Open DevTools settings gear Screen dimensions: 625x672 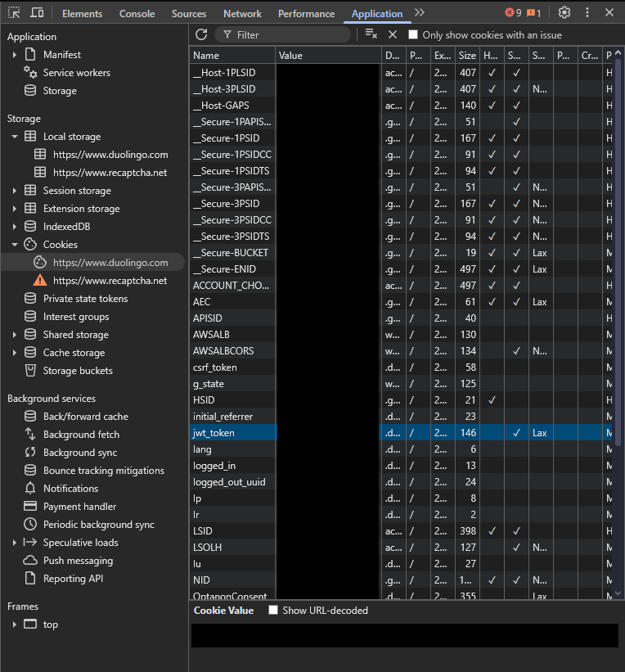coord(564,13)
